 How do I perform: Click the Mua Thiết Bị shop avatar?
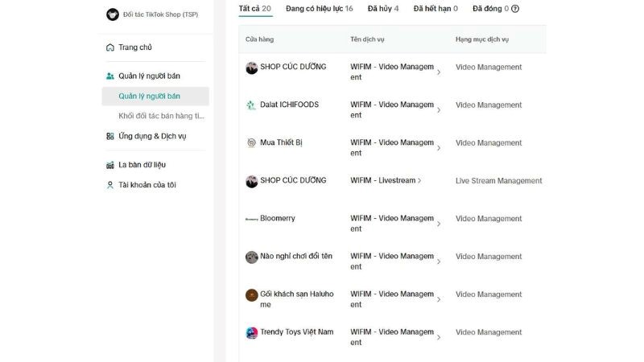tap(251, 143)
